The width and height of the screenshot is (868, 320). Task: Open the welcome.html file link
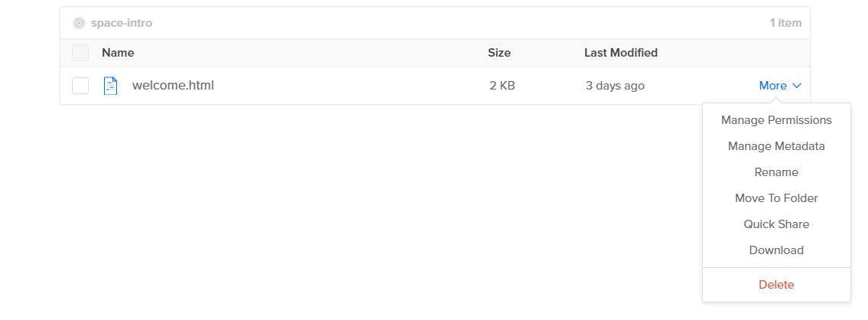[x=173, y=86]
